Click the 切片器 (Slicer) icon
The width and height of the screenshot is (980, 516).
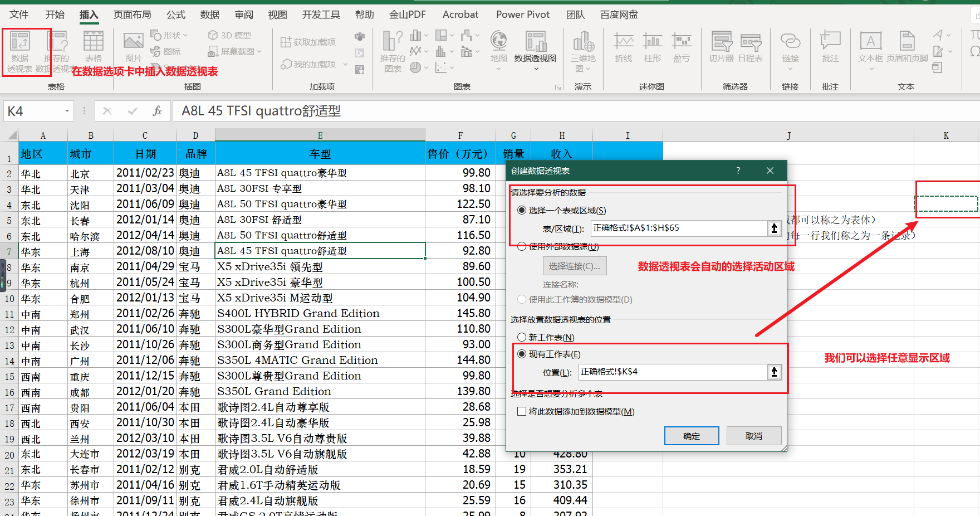[721, 47]
